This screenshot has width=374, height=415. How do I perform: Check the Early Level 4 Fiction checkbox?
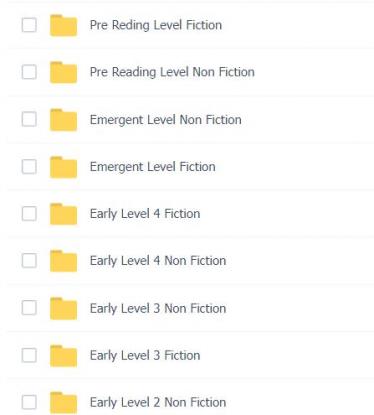[29, 214]
